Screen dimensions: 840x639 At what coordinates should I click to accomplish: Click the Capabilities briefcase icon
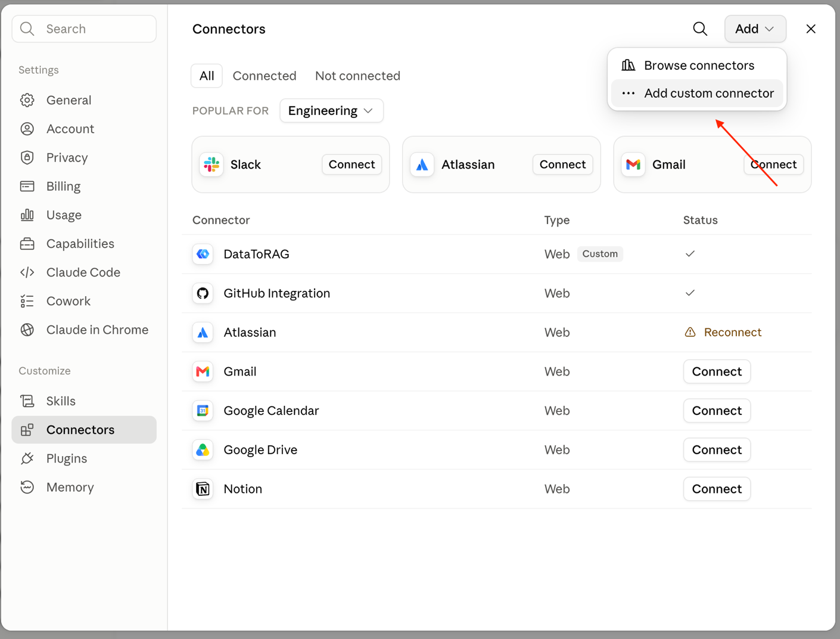27,244
